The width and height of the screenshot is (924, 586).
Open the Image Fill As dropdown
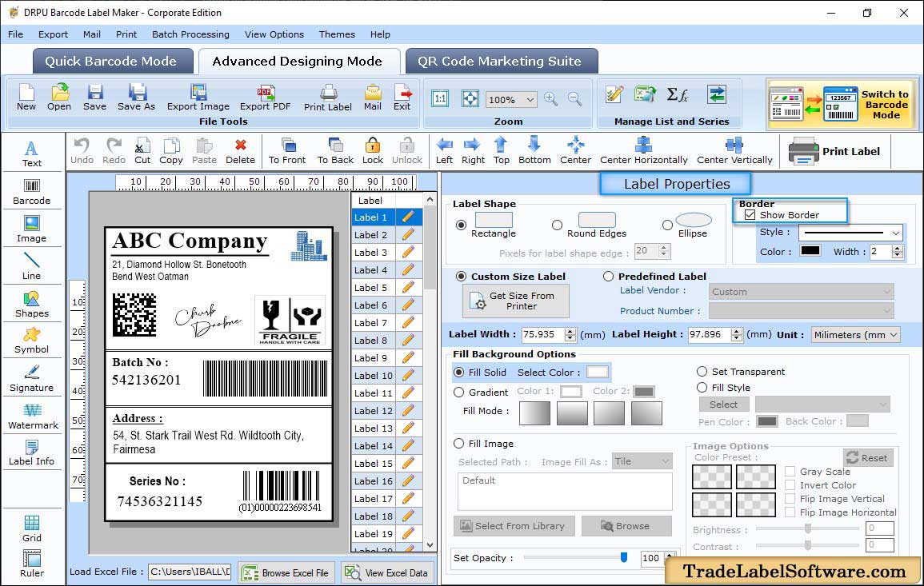click(x=642, y=461)
